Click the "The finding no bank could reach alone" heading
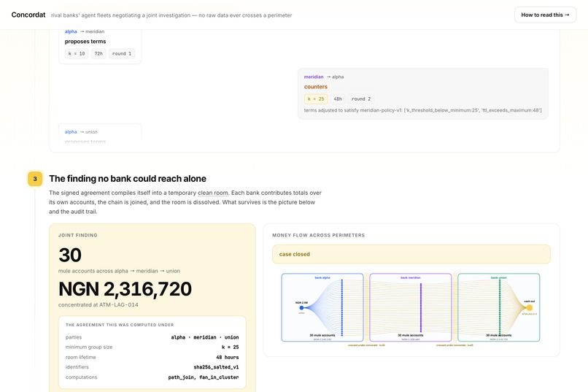Viewport: 588px width, 392px height. click(x=128, y=179)
